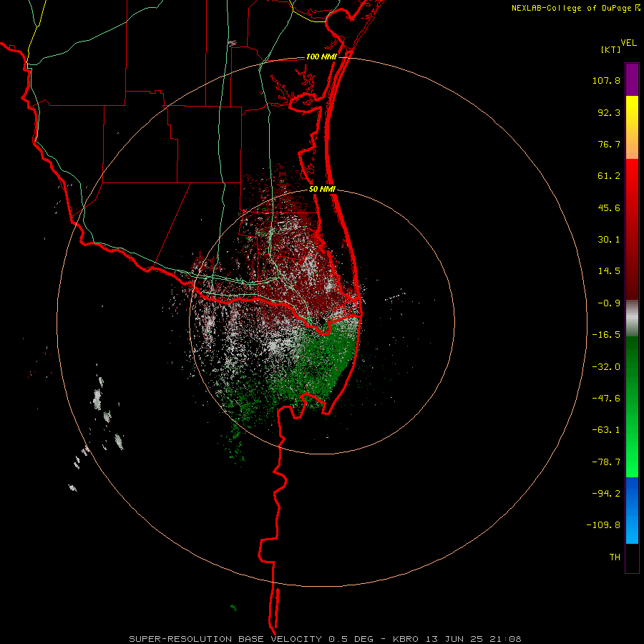Click the 61.2 legend value
Screen dimensions: 644x644
pyautogui.click(x=609, y=176)
